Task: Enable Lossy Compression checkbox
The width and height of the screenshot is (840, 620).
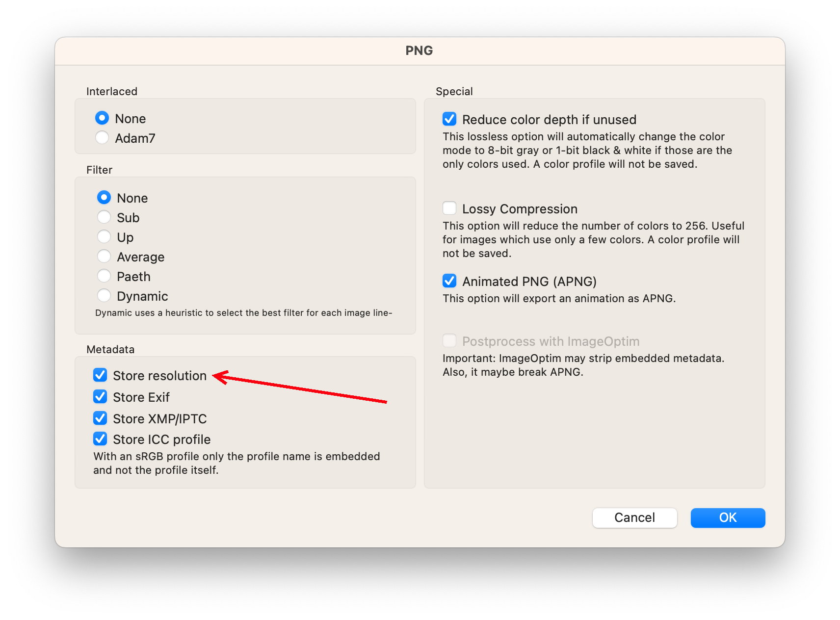Action: 449,208
